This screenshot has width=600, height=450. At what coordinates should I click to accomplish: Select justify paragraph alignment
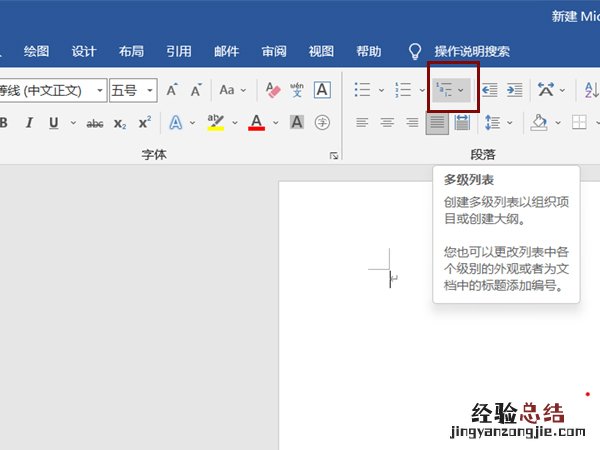(437, 123)
